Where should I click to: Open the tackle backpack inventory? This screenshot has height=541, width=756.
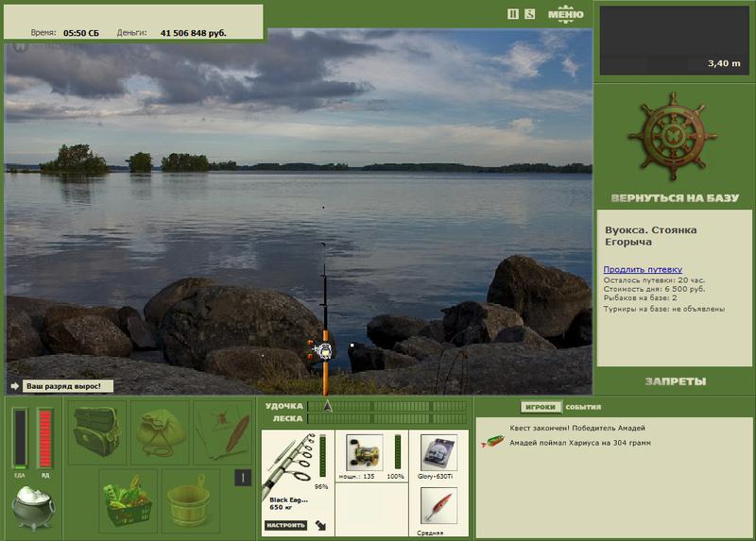pyautogui.click(x=97, y=432)
